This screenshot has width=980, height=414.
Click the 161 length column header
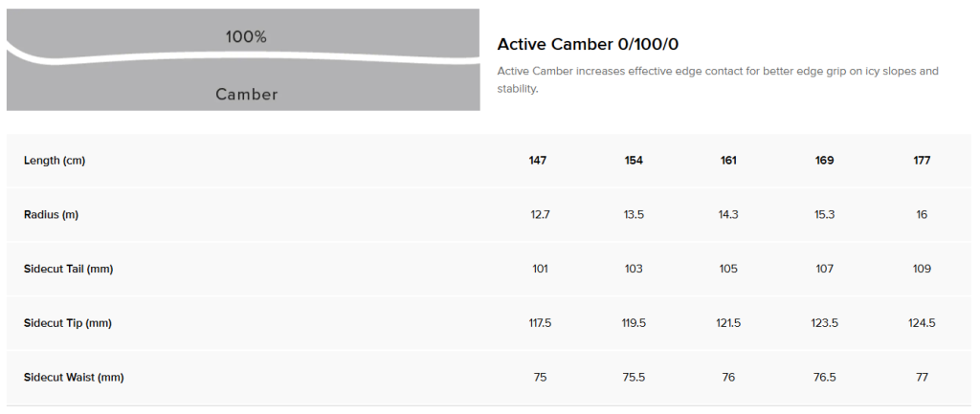click(728, 161)
